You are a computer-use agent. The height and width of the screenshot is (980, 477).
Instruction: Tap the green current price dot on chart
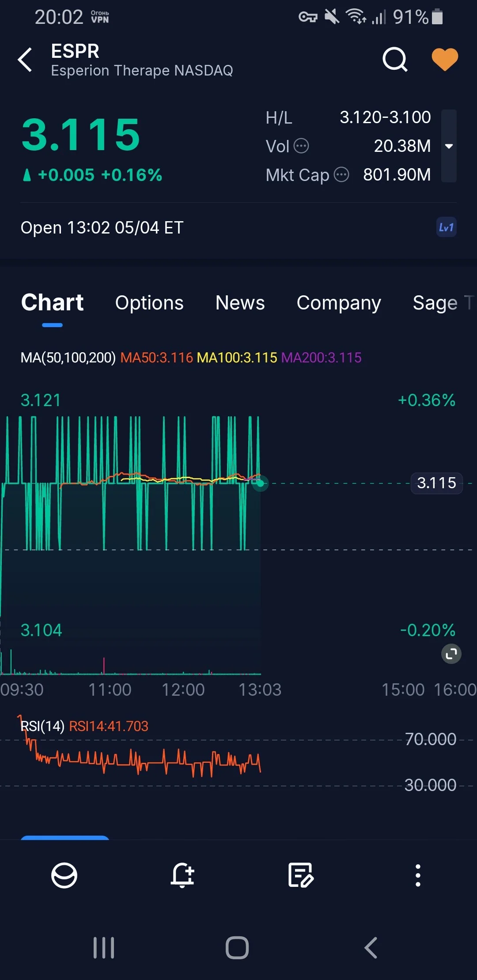[261, 483]
